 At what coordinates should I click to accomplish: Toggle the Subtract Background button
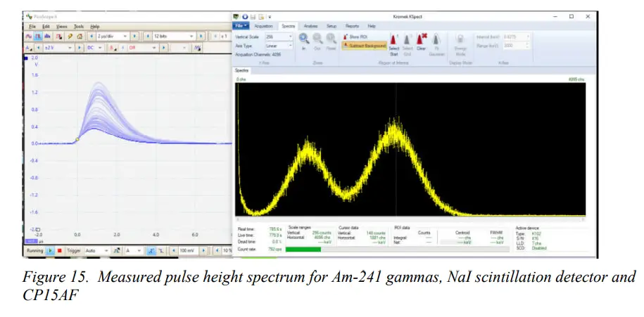point(365,46)
